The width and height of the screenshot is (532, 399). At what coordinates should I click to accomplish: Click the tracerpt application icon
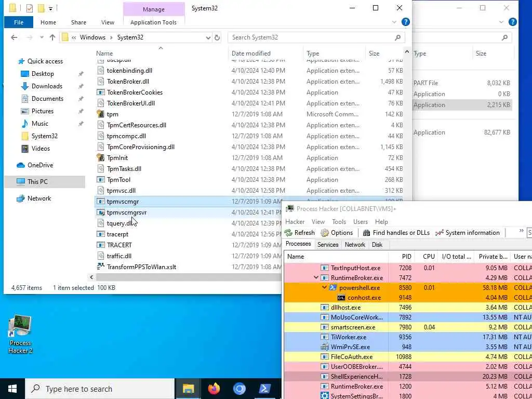tap(100, 234)
